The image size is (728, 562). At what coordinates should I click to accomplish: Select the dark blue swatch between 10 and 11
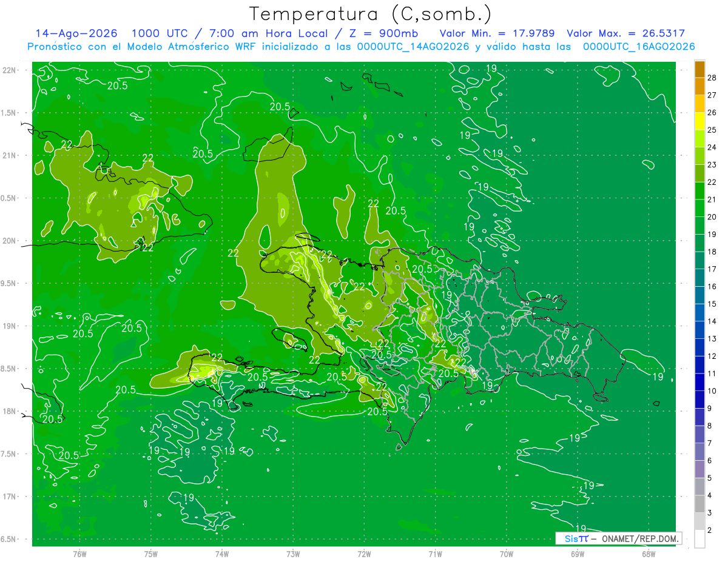pyautogui.click(x=699, y=383)
